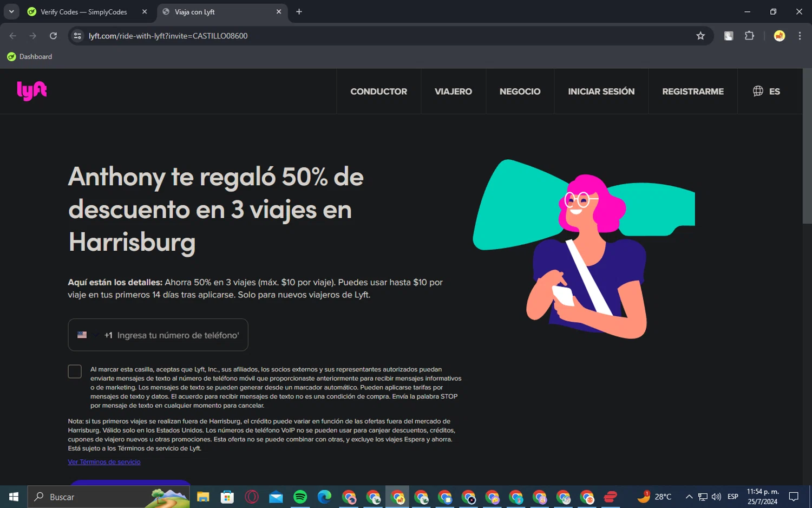The height and width of the screenshot is (508, 812).
Task: Open the Dashboard bookmark
Action: coord(30,57)
